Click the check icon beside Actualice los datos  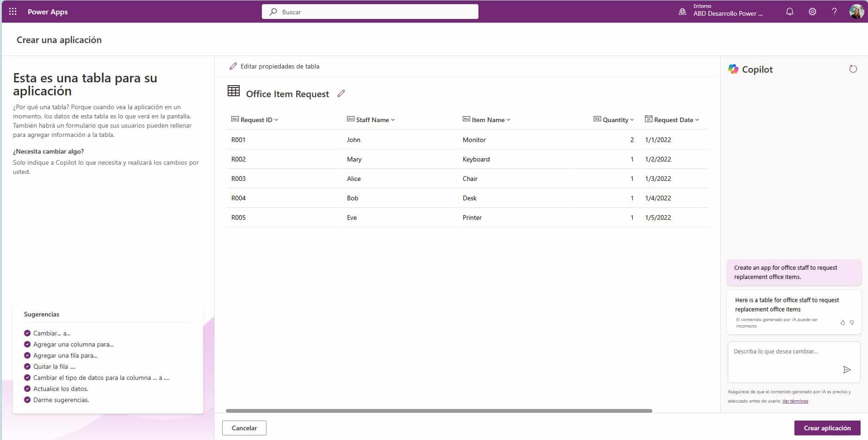click(27, 389)
